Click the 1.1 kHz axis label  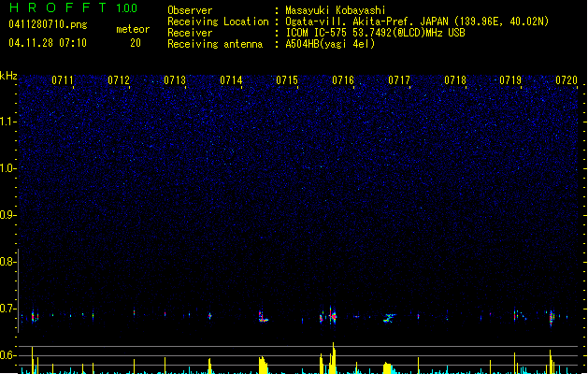point(7,122)
